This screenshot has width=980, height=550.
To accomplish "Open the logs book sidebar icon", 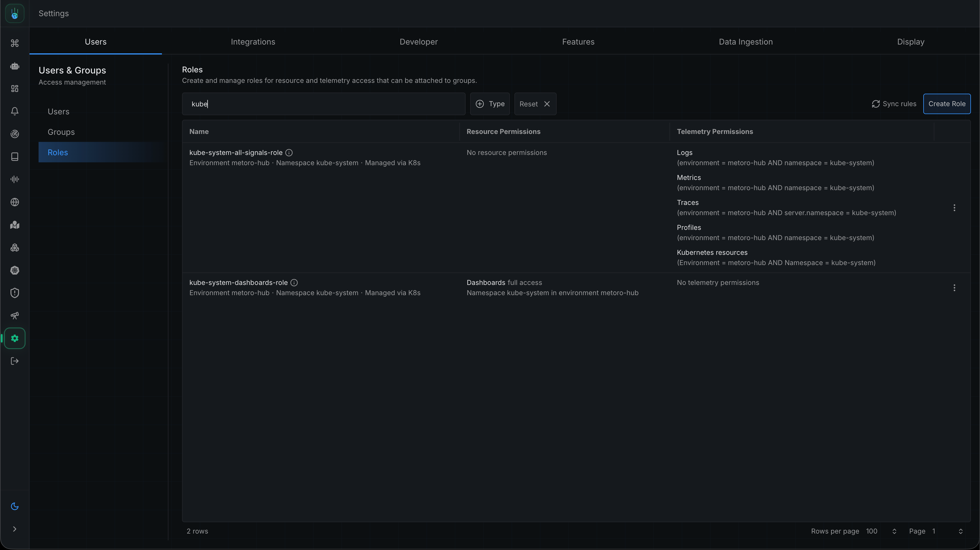I will (x=14, y=157).
